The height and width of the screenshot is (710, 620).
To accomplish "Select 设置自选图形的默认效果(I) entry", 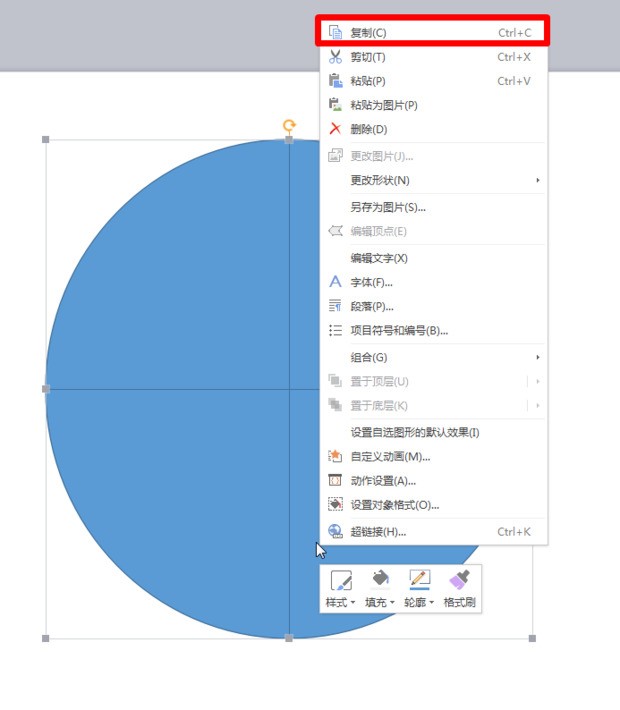I will coord(434,432).
